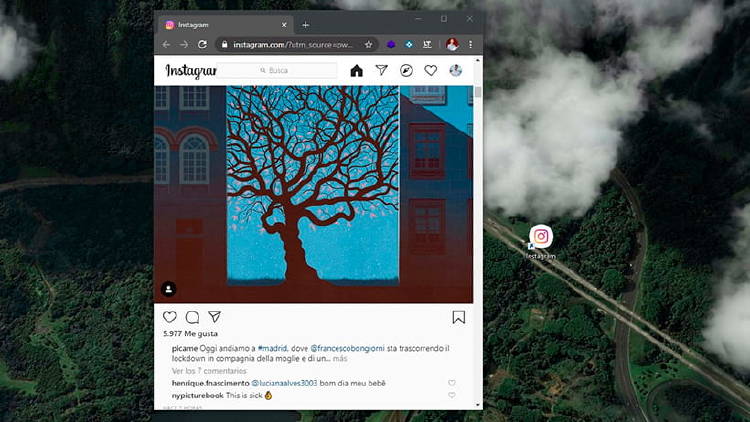Open the Explore compass icon

[x=406, y=71]
